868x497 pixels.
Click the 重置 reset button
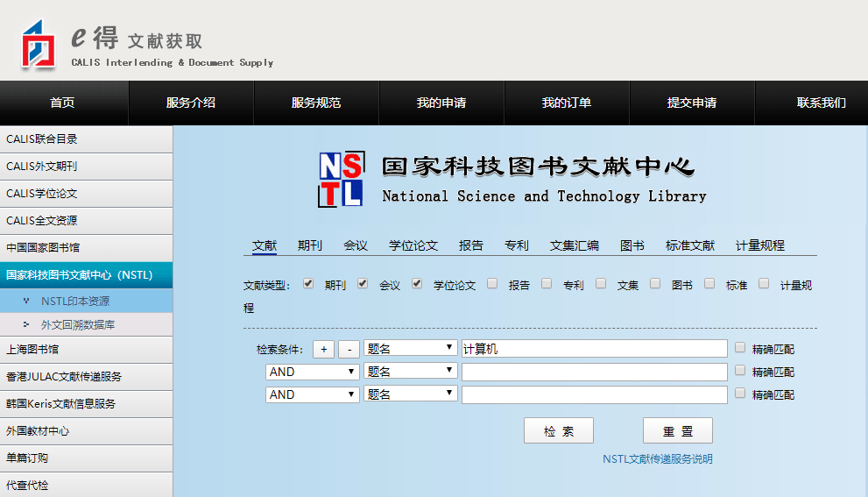pos(678,430)
